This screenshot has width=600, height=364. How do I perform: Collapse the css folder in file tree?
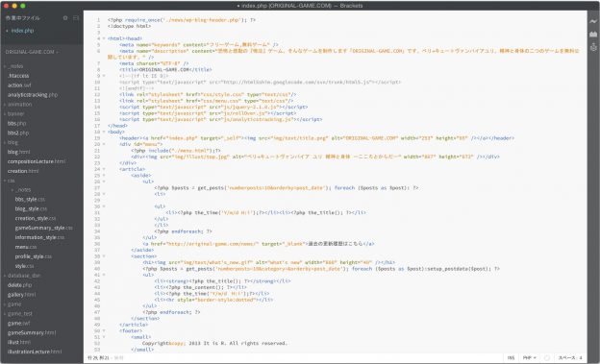tap(11, 181)
